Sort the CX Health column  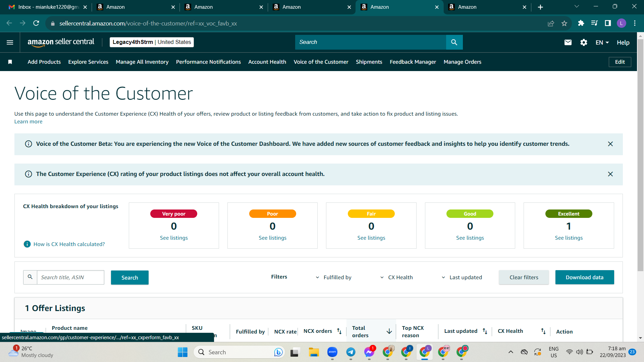tap(543, 331)
